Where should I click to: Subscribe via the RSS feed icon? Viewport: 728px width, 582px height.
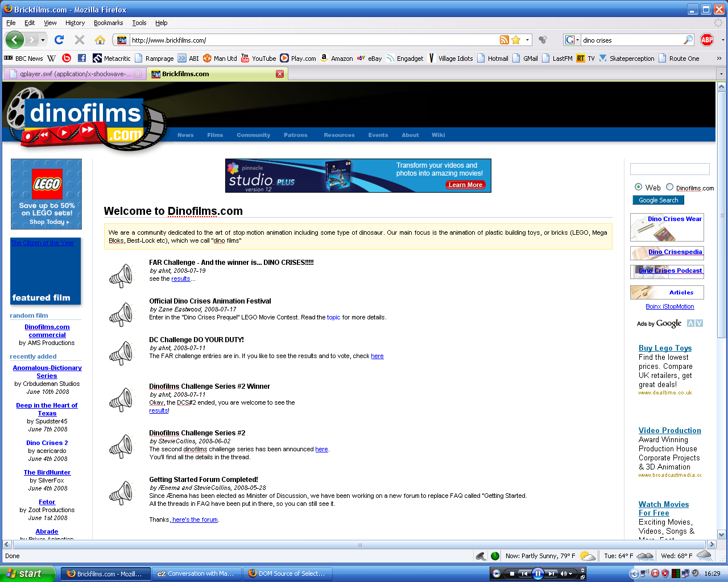(504, 40)
